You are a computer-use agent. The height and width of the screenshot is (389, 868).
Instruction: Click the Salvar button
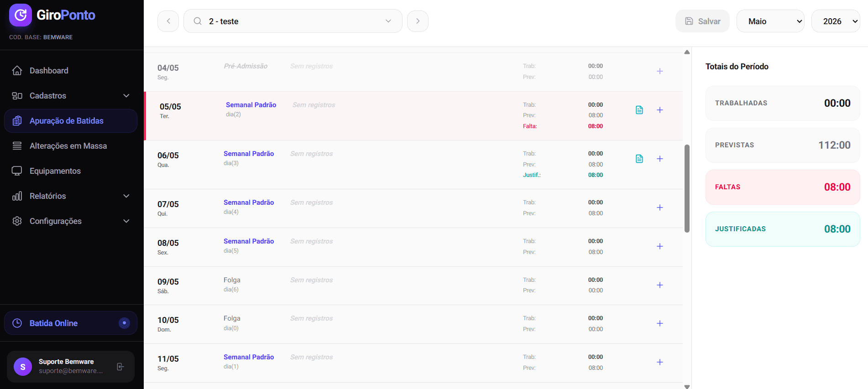702,21
